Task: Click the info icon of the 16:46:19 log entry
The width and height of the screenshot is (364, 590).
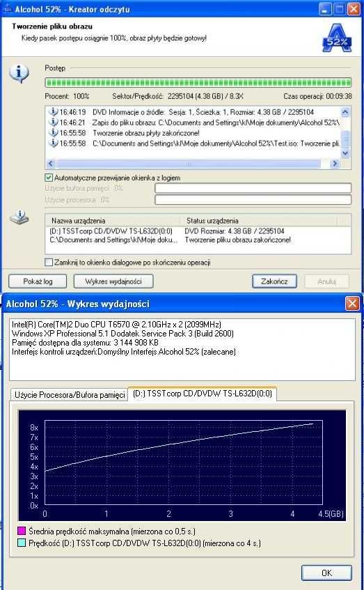Action: [54, 111]
